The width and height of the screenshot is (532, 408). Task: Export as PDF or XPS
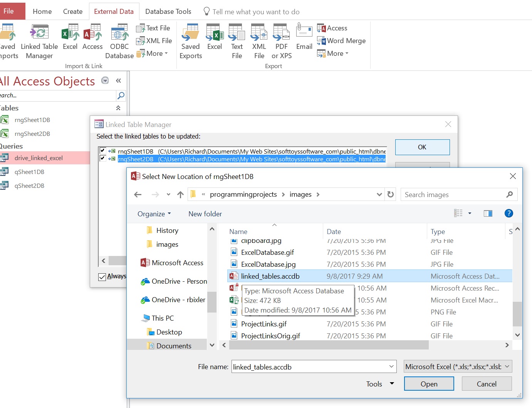(x=282, y=42)
